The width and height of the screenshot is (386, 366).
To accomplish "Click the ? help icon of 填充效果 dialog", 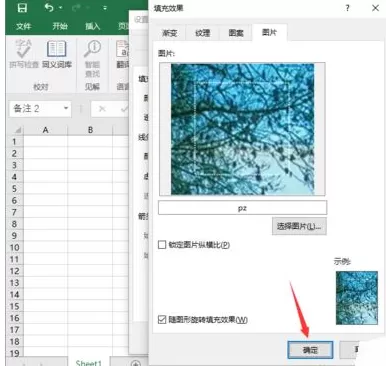I will [x=347, y=8].
